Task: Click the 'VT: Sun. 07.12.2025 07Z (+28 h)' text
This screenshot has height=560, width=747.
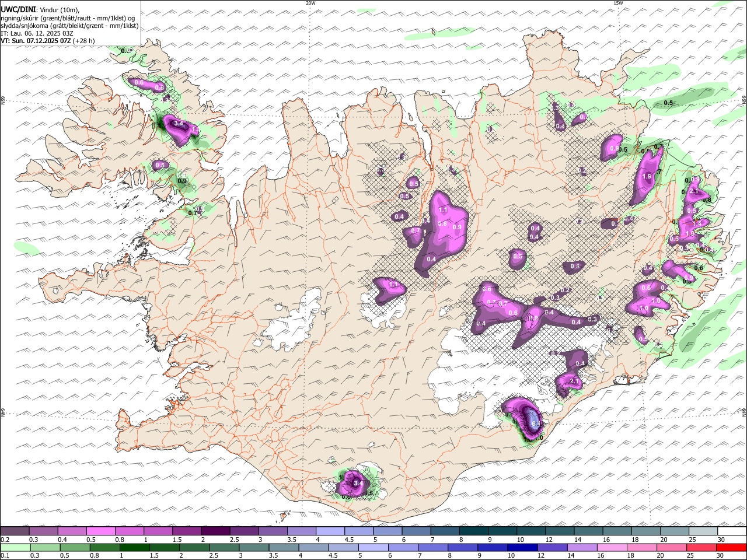Action: pyautogui.click(x=47, y=41)
